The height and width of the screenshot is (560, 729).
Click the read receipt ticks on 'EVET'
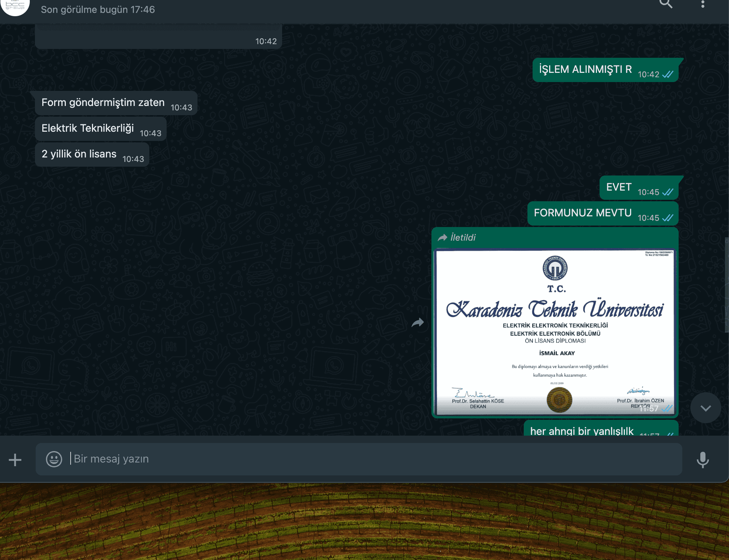(x=668, y=192)
